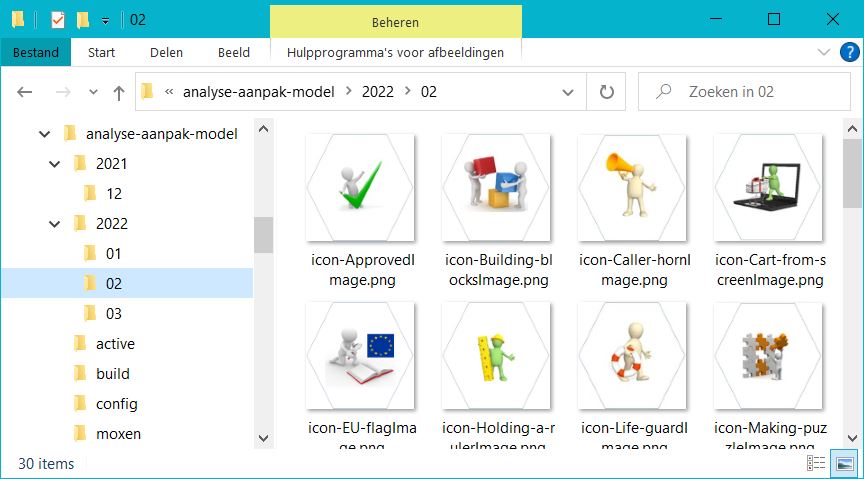
Task: Select icon-ApprovedImage.png thumbnail
Action: [360, 187]
